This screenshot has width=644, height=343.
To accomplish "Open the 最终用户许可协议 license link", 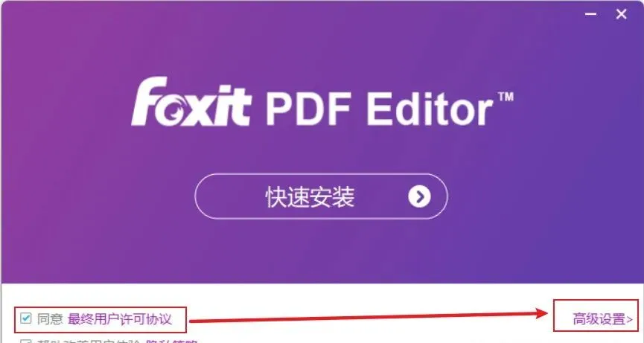I will point(120,318).
